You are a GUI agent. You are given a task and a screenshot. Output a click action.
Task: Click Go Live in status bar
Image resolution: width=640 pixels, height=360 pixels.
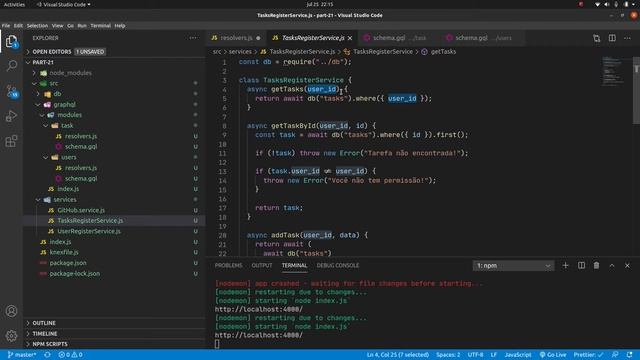[553, 355]
